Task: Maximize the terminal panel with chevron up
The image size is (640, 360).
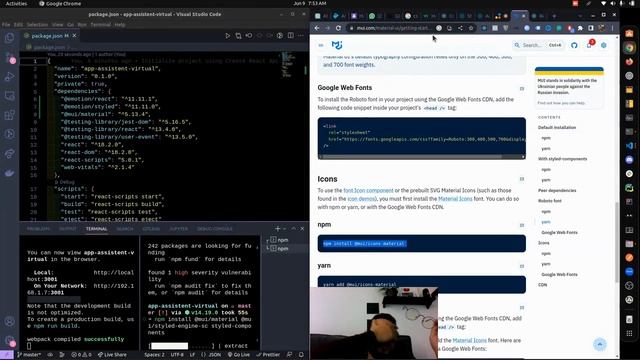Action: (x=293, y=229)
